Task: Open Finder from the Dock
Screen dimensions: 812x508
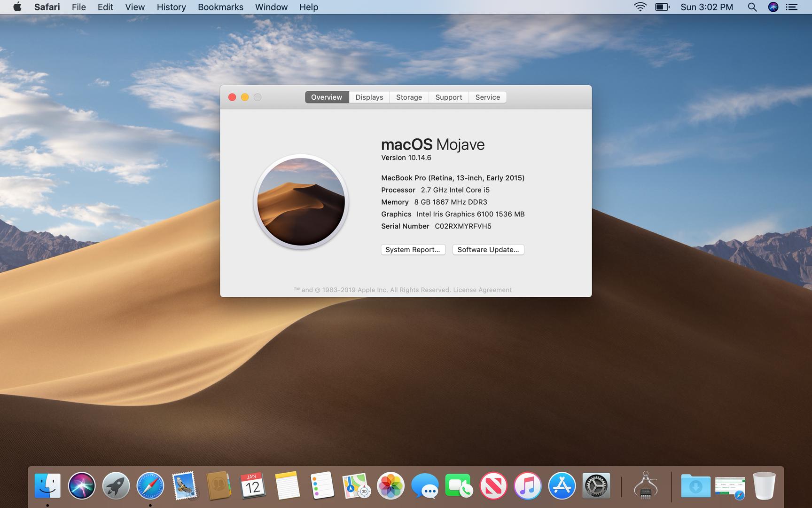Action: pyautogui.click(x=47, y=486)
